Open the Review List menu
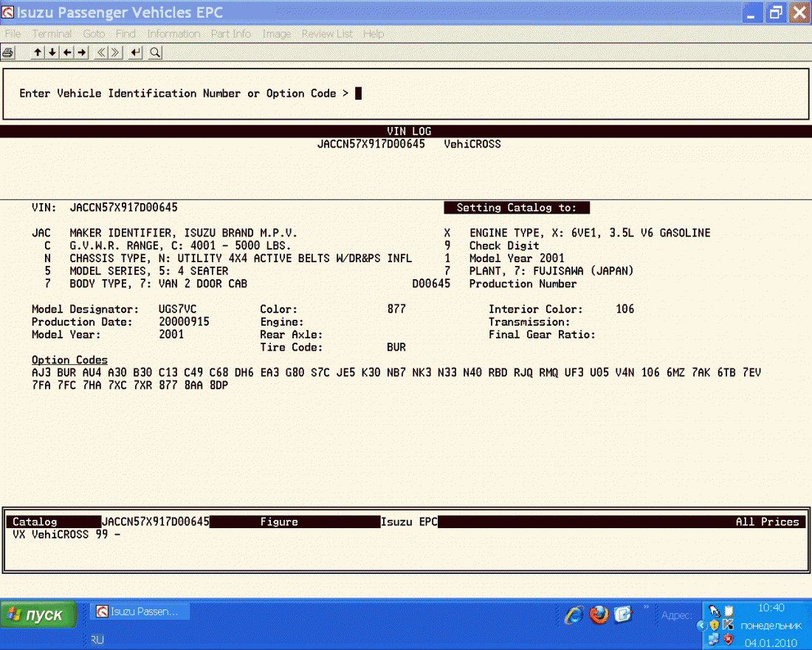 click(x=327, y=34)
